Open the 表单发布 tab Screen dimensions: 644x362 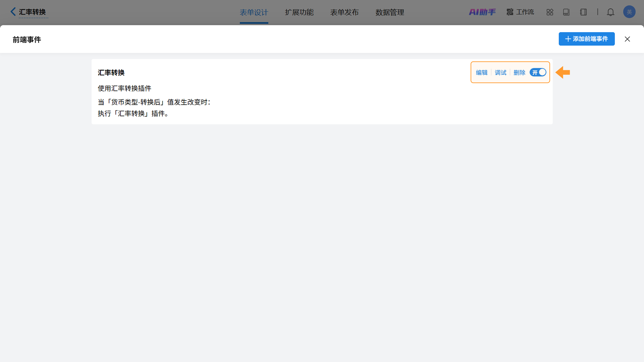(344, 12)
